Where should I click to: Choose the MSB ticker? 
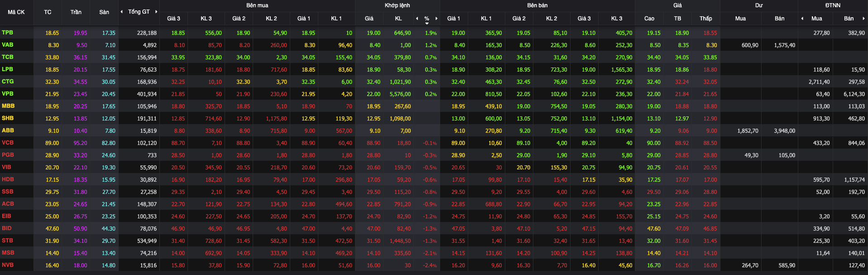click(x=8, y=253)
